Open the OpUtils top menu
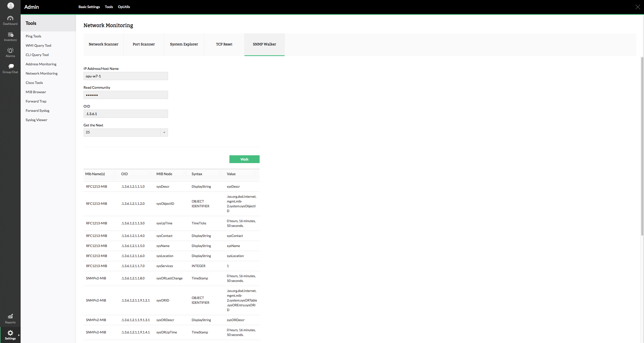Image resolution: width=644 pixels, height=343 pixels. 124,7
